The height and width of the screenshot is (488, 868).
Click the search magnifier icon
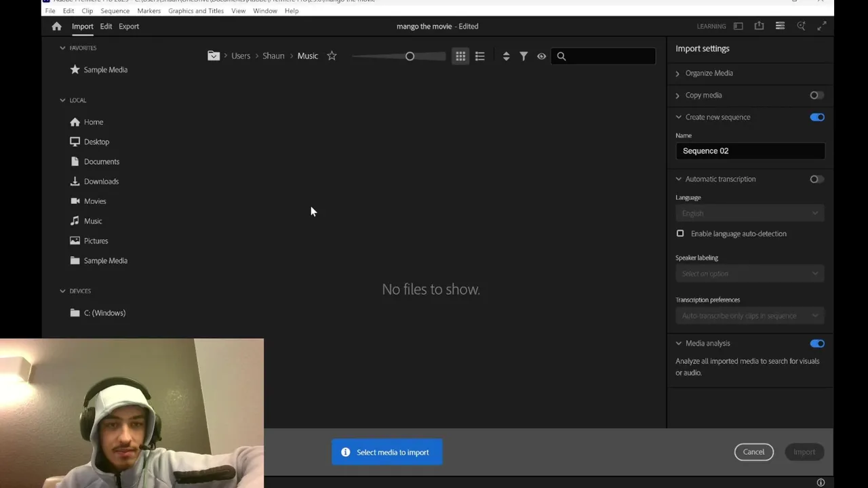pos(561,56)
